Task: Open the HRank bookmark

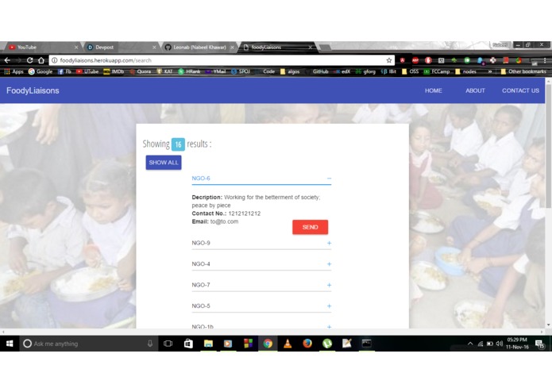Action: pos(189,71)
